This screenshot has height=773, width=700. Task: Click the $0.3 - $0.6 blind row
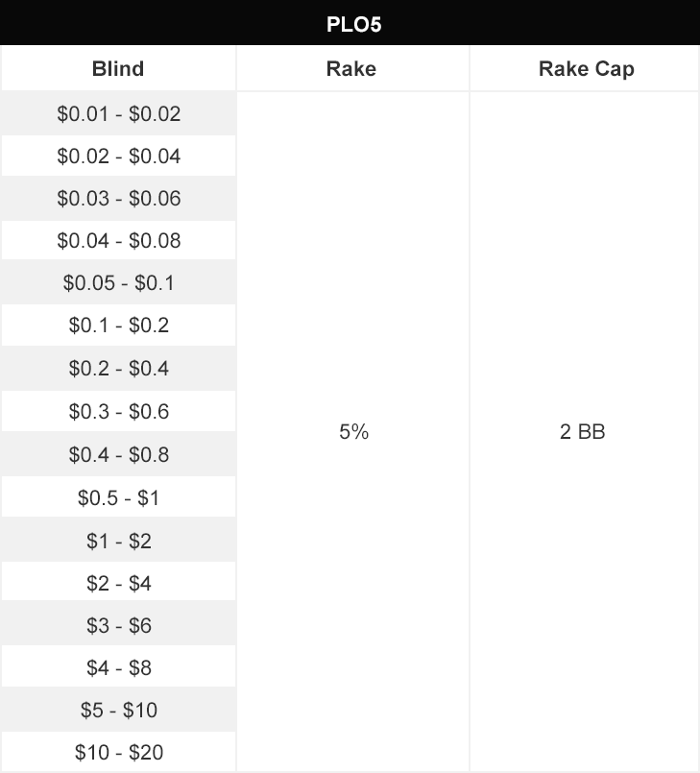118,411
